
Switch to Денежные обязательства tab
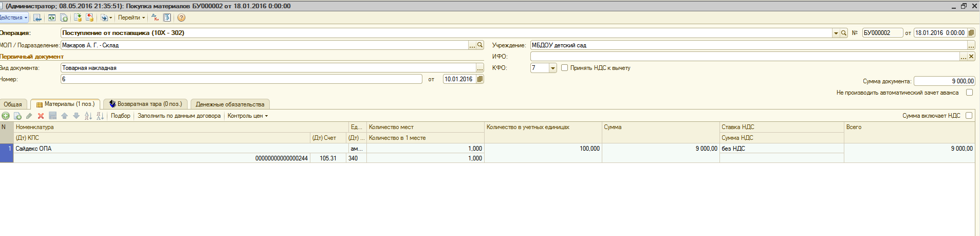point(230,104)
